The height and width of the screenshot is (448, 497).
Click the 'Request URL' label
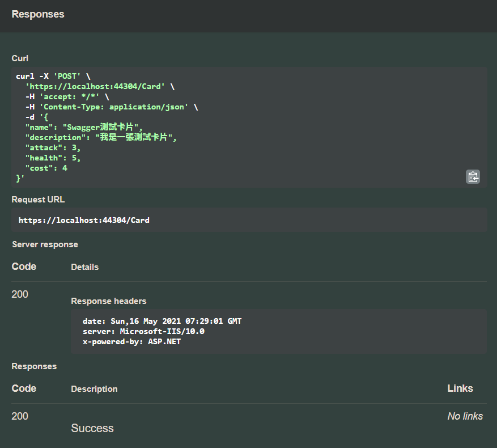click(x=38, y=200)
